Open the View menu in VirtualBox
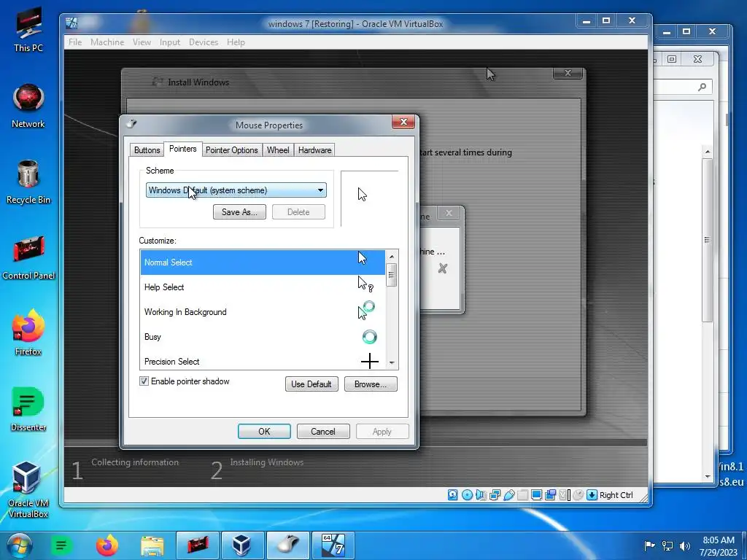The height and width of the screenshot is (560, 747). 142,42
